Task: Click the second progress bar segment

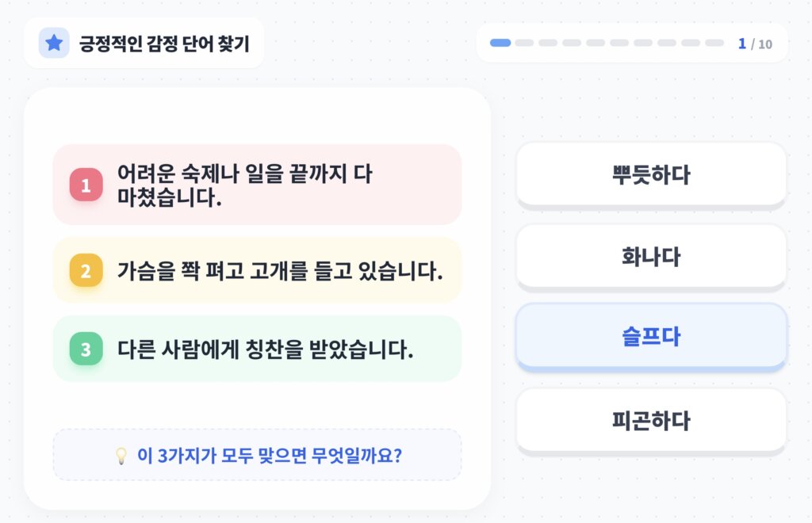Action: [524, 43]
